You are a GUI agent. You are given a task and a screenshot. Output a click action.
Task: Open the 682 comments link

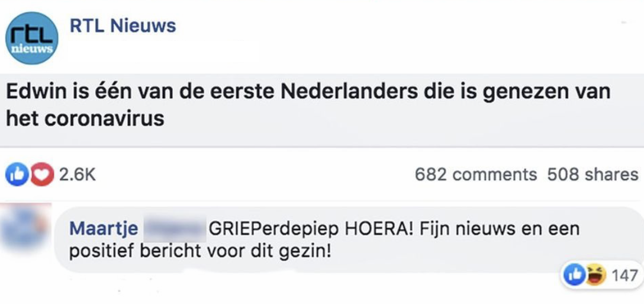(476, 175)
